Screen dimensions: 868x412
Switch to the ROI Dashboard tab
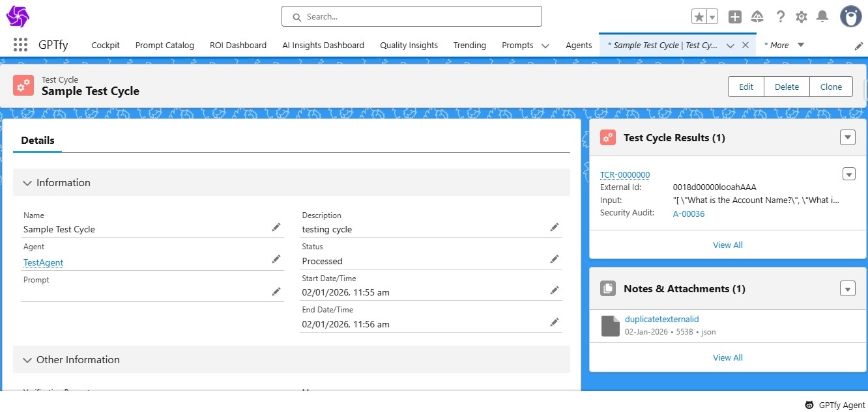[x=238, y=45]
